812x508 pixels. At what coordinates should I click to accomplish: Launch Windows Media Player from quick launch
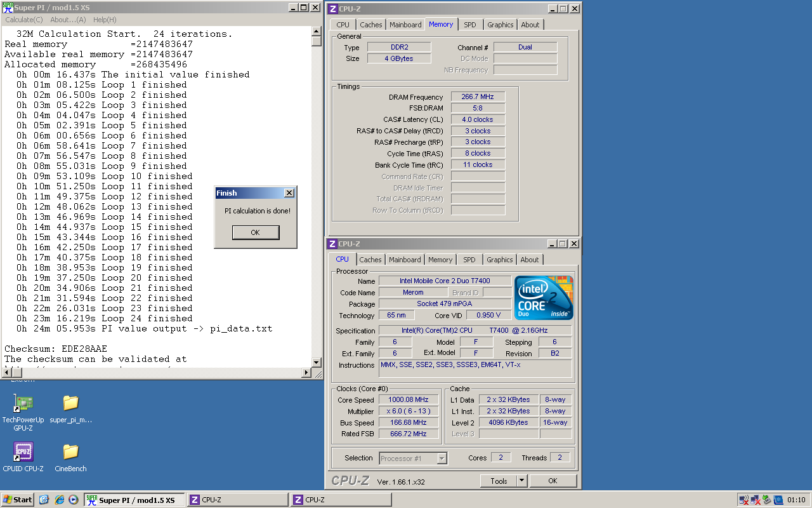click(74, 500)
